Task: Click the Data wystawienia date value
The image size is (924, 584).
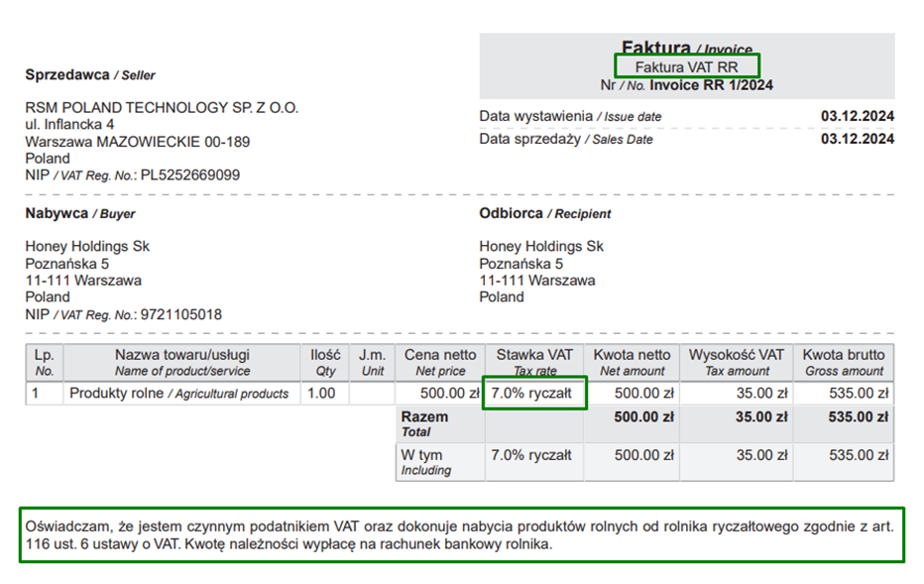Action: click(x=857, y=116)
